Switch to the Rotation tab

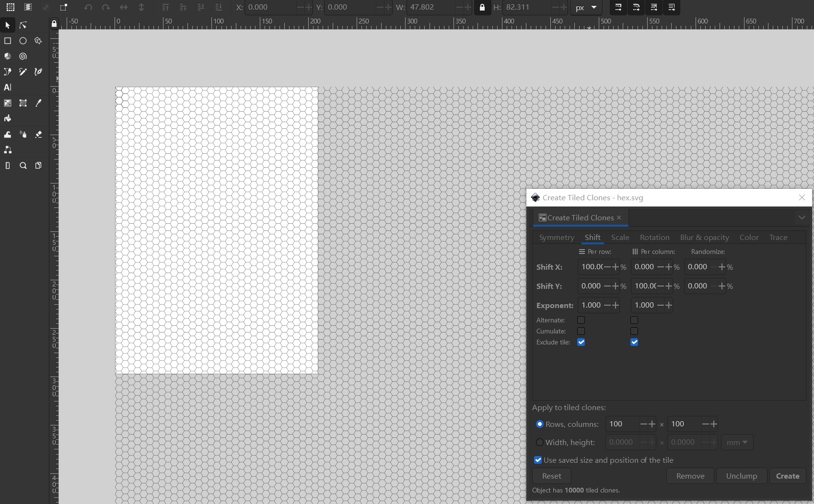click(654, 237)
